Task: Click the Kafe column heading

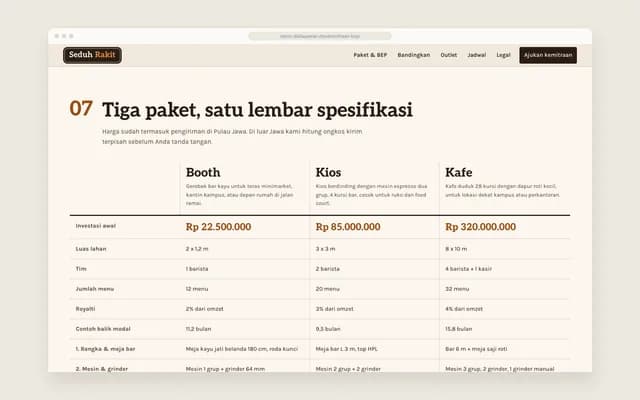Action: [459, 172]
